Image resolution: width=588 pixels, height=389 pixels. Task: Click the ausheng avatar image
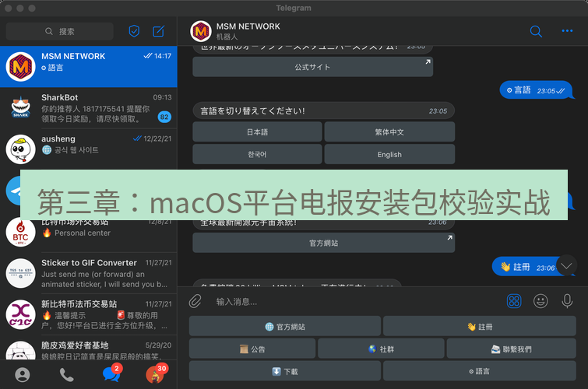[x=20, y=149]
